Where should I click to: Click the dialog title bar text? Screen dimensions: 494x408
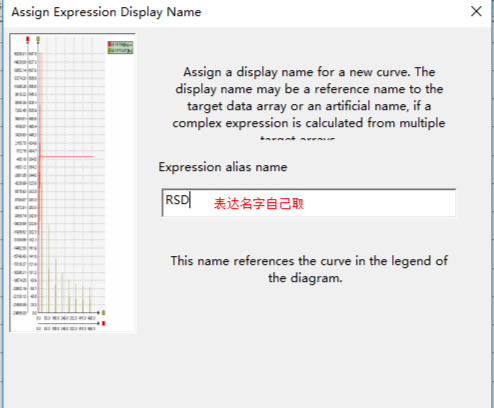pos(106,12)
